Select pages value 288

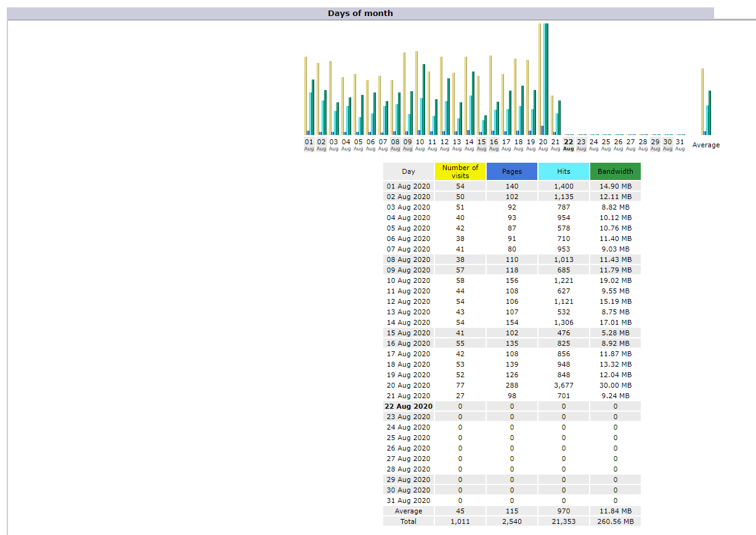tap(512, 385)
